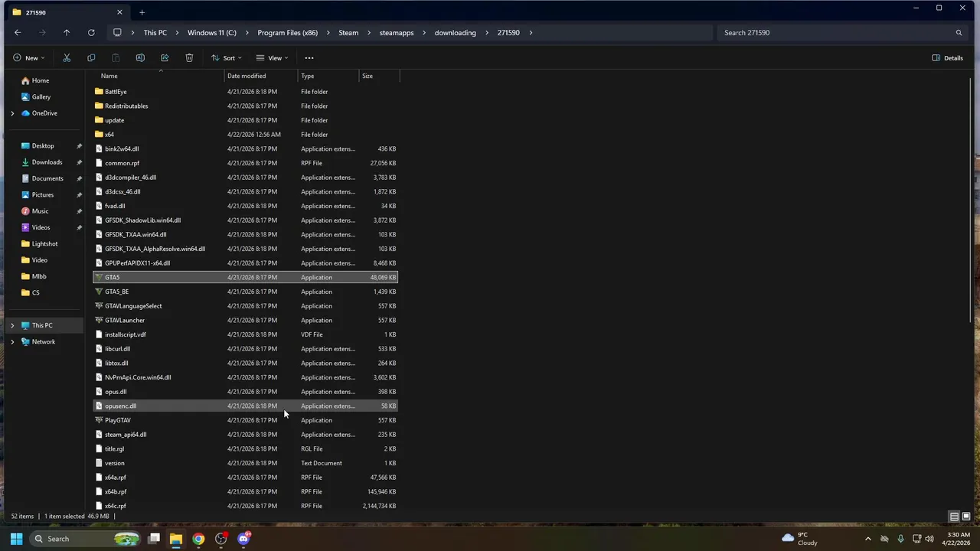Expand OneDrive in navigation pane
Image resolution: width=980 pixels, height=551 pixels.
pos(12,113)
